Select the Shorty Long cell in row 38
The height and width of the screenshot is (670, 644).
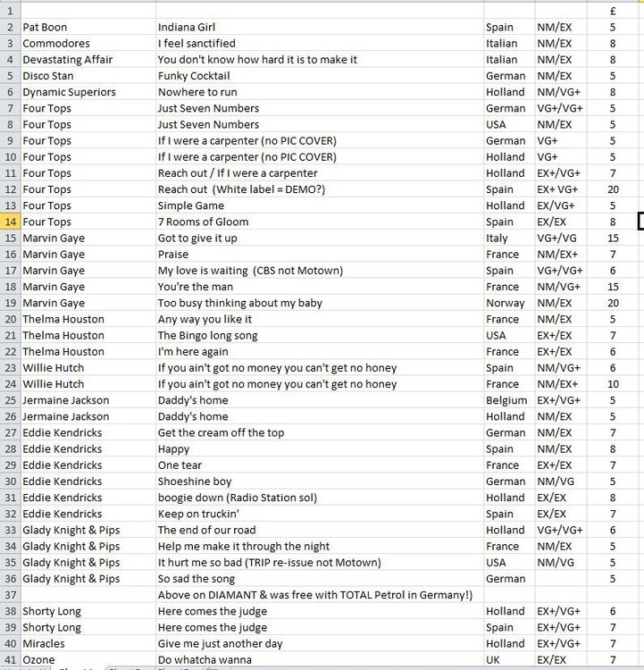[x=88, y=611]
